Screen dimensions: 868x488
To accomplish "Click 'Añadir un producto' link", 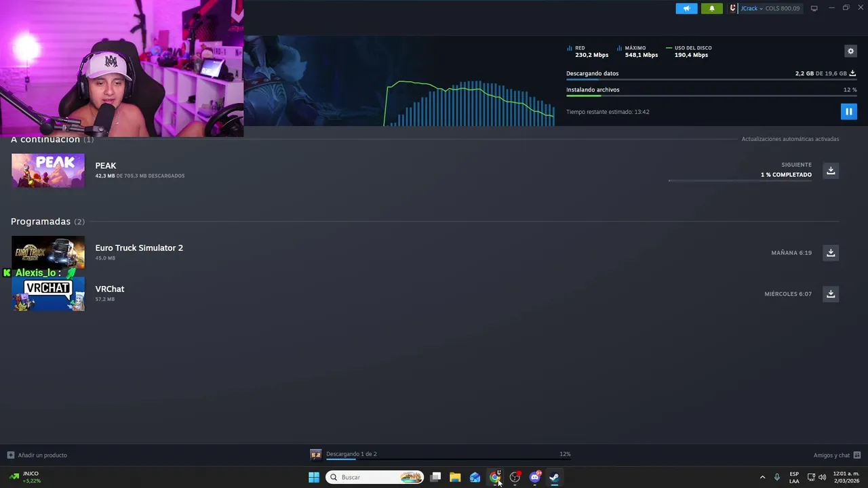I will 42,455.
